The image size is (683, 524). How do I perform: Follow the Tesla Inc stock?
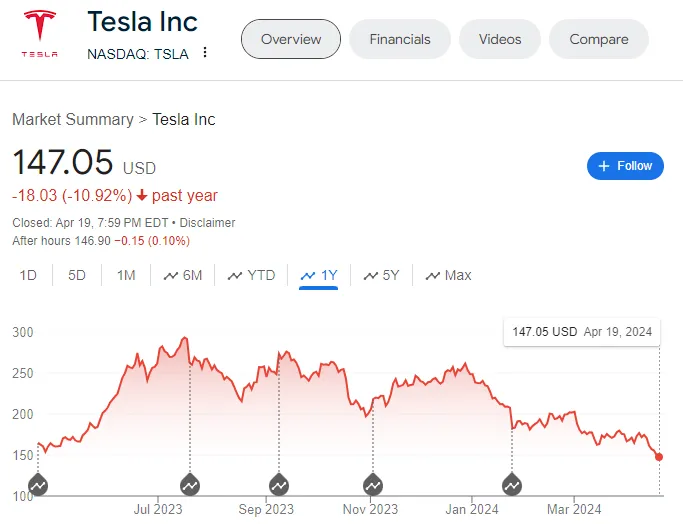[x=625, y=166]
